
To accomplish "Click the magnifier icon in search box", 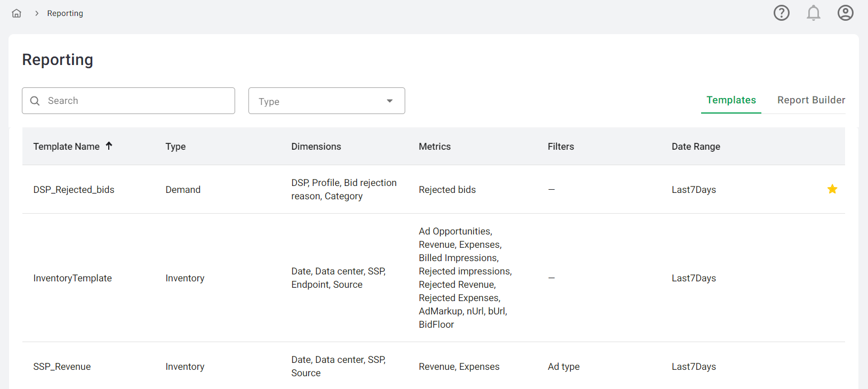I will [35, 101].
